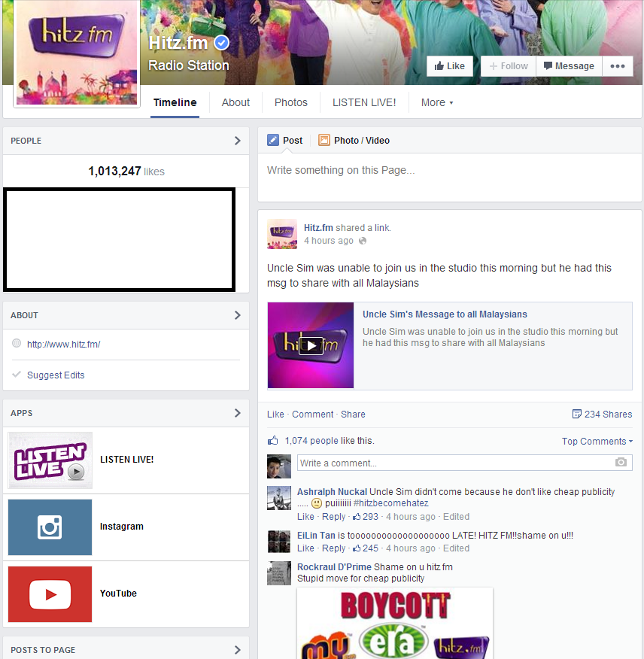The image size is (644, 659).
Task: Open your avatar beside the comment box
Action: pos(279,466)
